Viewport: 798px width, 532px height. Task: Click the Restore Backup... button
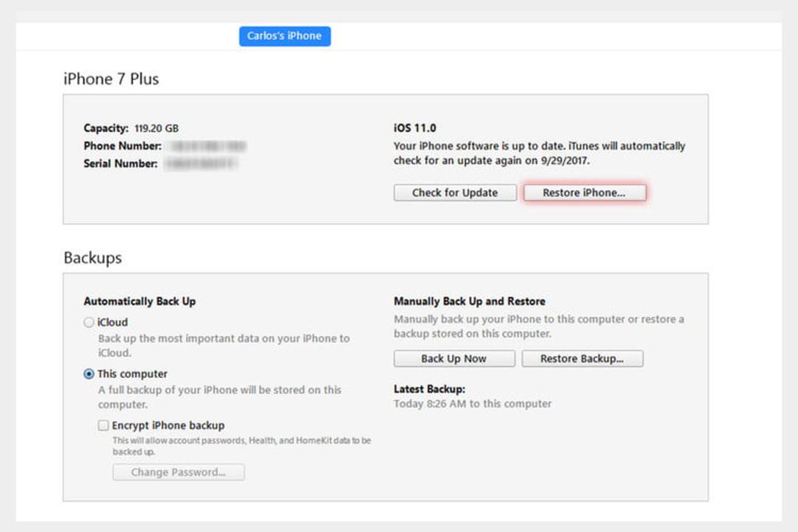pos(582,358)
